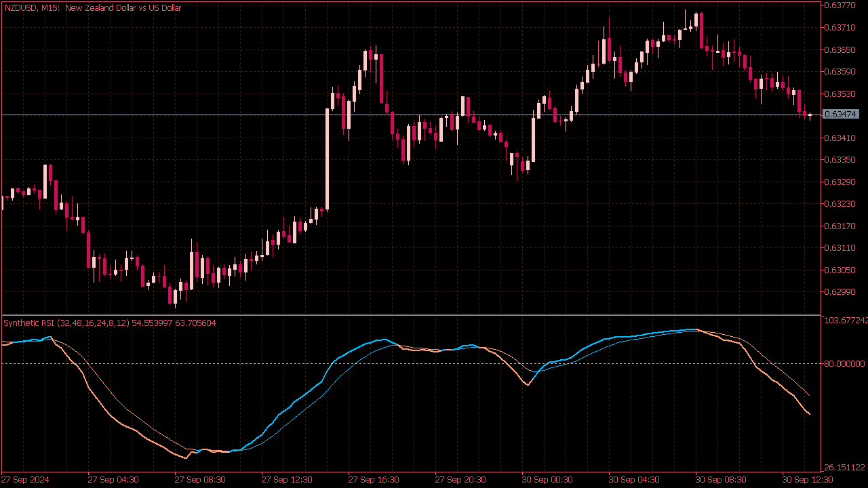Click the 27 Sep 04:30 time label

pos(113,480)
